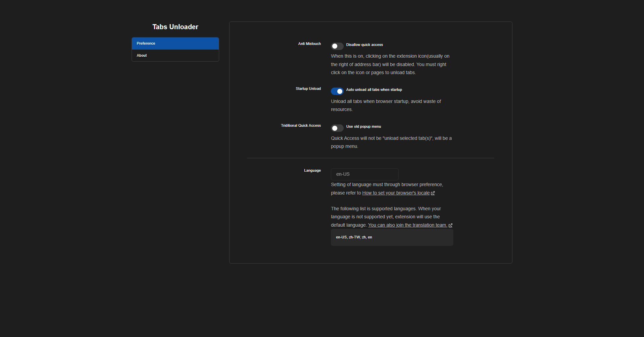Image resolution: width=644 pixels, height=337 pixels.
Task: Enable the Disallow quick access toggle
Action: (x=337, y=46)
